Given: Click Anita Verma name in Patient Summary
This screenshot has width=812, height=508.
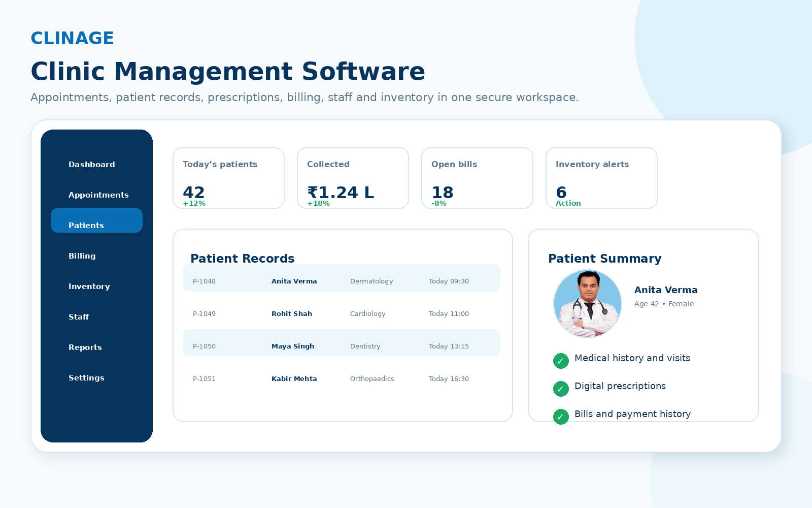Looking at the screenshot, I should [666, 290].
